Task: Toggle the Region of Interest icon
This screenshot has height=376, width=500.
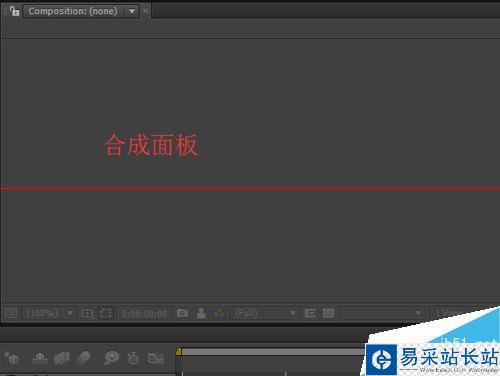Action: [310, 313]
